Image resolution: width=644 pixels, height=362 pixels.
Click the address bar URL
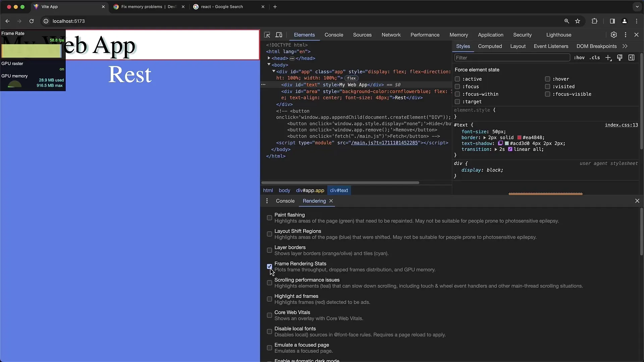click(x=69, y=21)
